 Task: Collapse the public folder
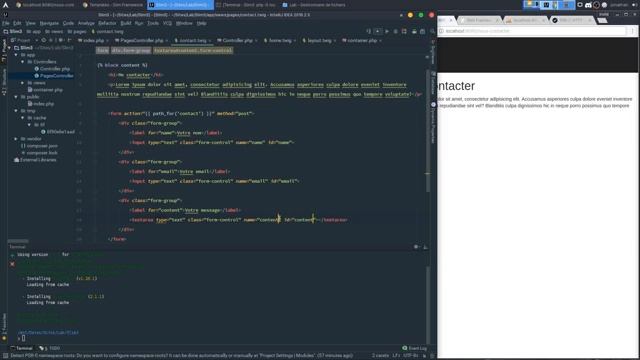[16, 97]
